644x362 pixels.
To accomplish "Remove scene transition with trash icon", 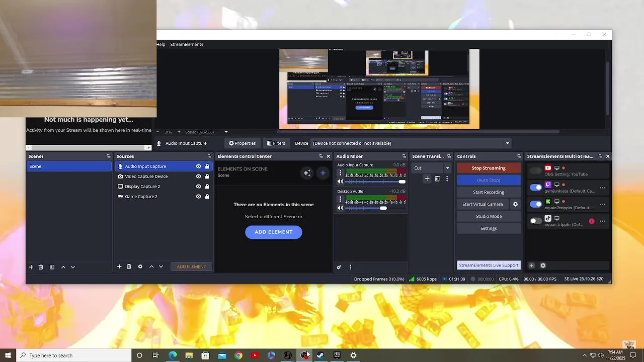I will [437, 178].
